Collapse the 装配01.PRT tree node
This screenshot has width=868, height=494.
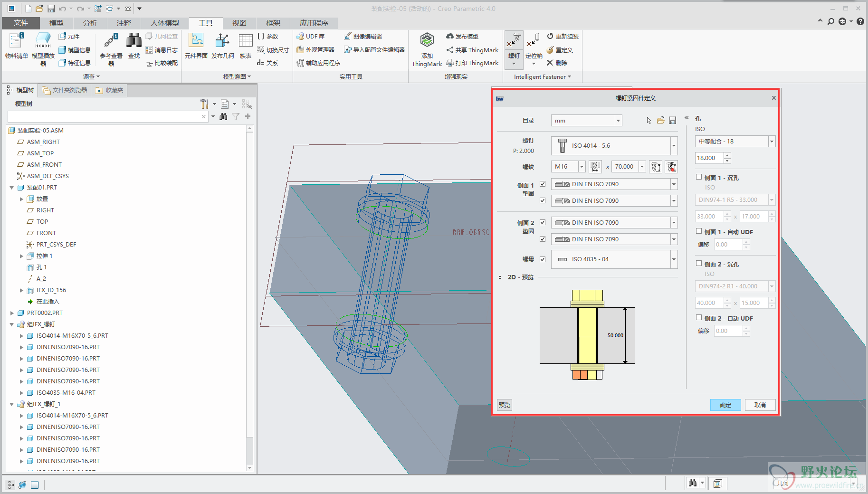tap(12, 188)
